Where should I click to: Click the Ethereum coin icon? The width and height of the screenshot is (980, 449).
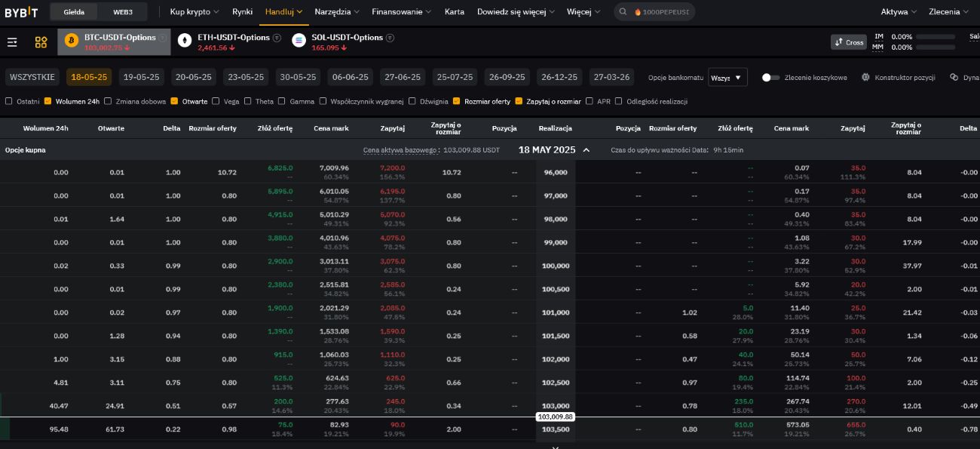[x=185, y=41]
